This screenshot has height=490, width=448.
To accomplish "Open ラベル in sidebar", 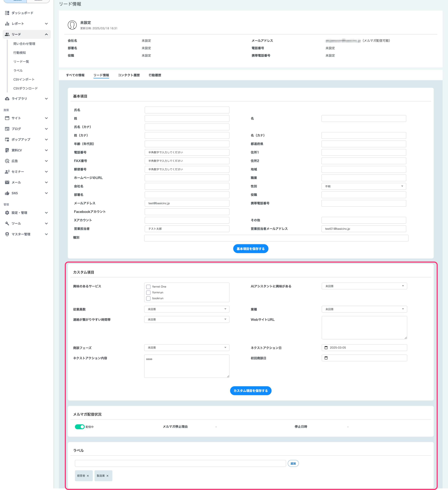I will point(18,71).
